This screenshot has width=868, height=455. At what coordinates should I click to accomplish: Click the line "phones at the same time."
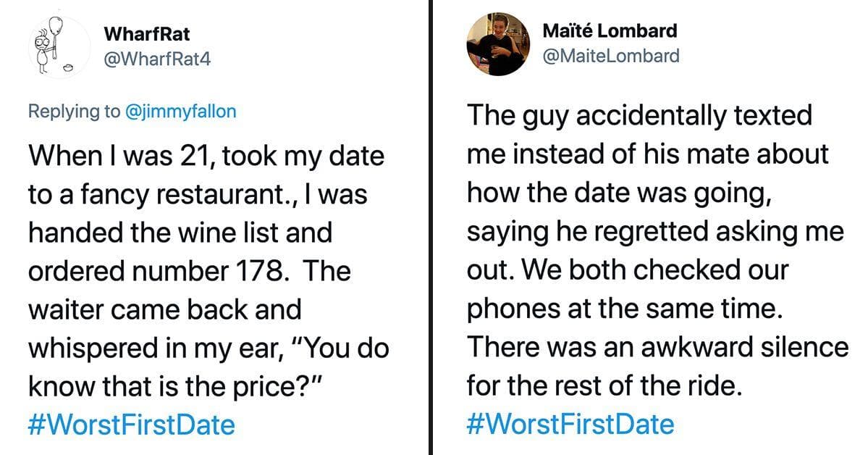[625, 309]
